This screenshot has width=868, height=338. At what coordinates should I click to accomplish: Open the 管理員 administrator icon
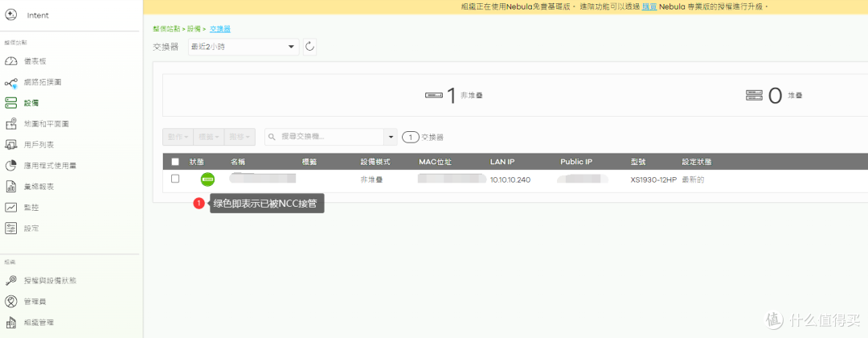pyautogui.click(x=11, y=302)
